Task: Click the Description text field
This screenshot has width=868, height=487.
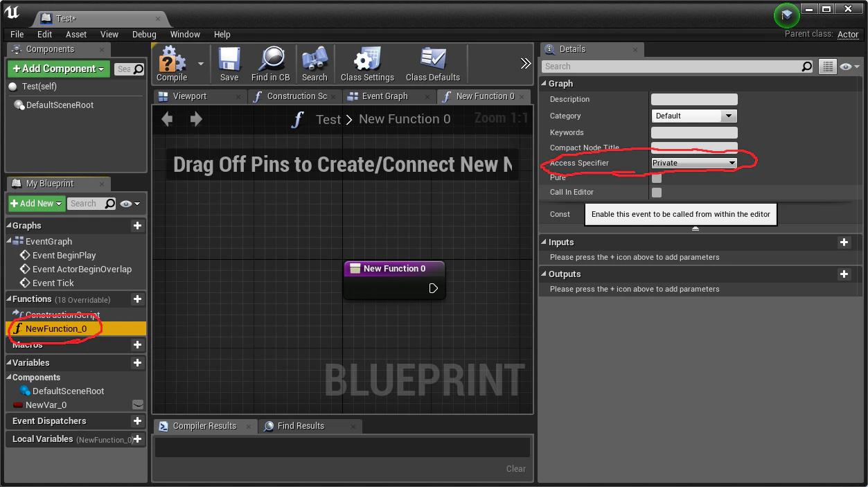Action: point(694,100)
